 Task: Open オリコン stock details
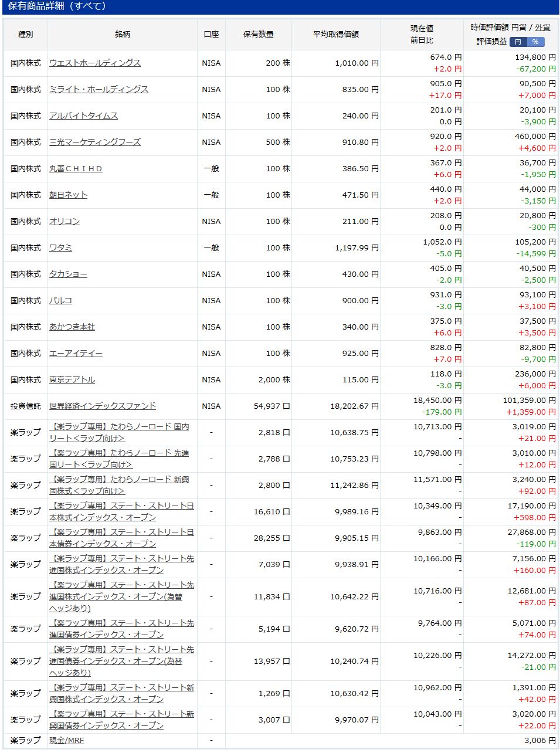(65, 221)
